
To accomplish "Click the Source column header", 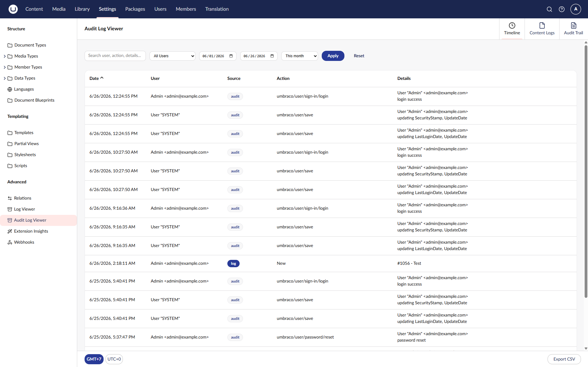I will [234, 78].
